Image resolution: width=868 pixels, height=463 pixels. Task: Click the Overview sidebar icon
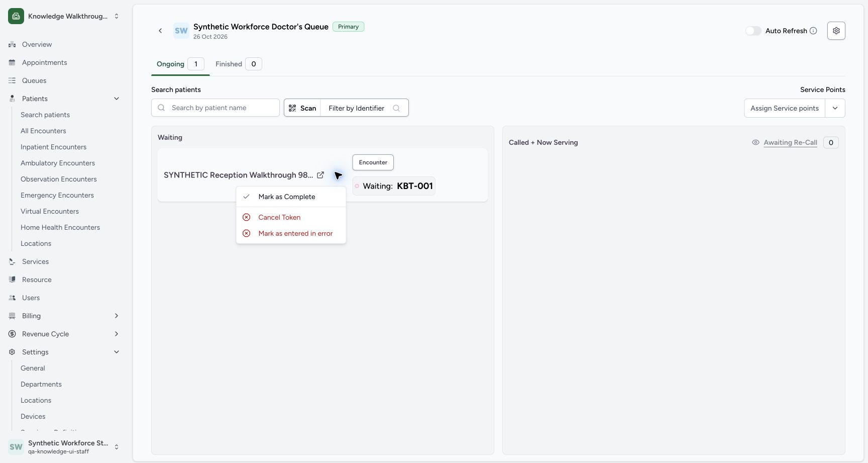[12, 44]
